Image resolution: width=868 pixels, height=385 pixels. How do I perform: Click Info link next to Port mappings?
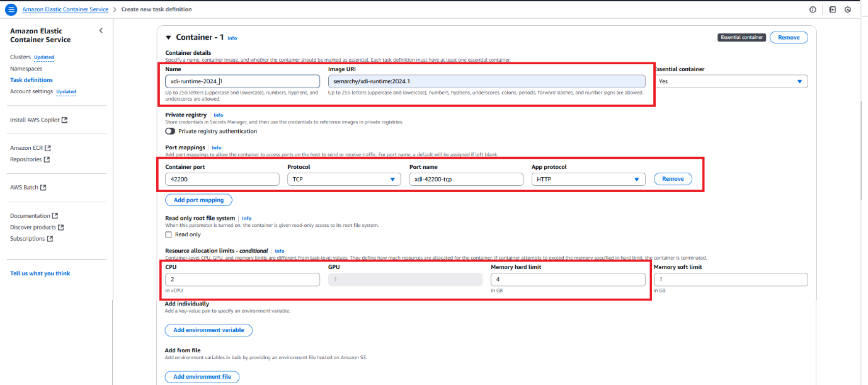pos(217,148)
